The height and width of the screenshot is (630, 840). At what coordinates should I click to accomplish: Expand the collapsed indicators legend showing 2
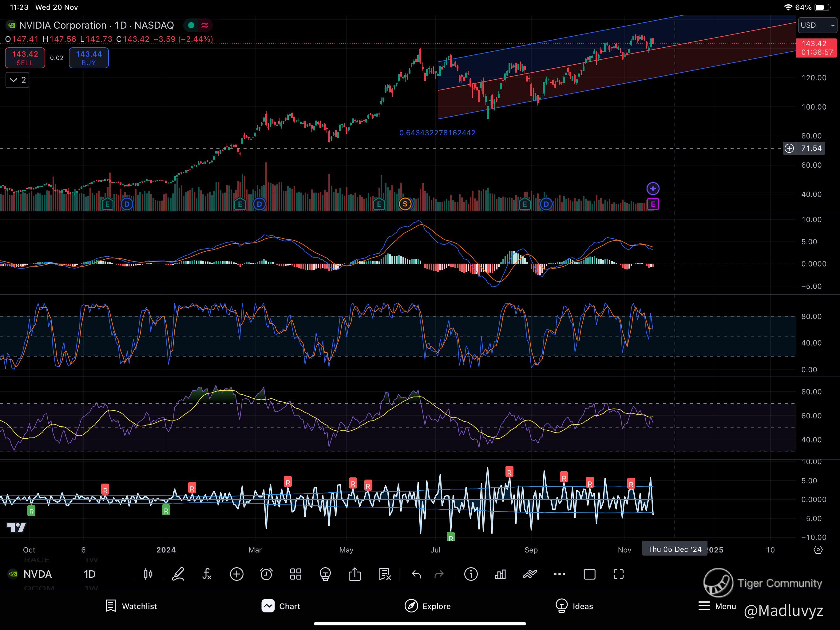point(18,80)
